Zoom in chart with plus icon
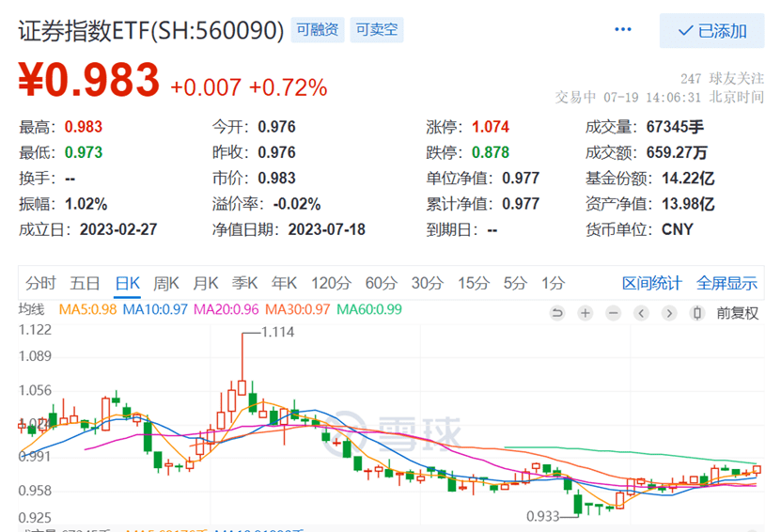Image resolution: width=781 pixels, height=532 pixels. click(x=586, y=313)
